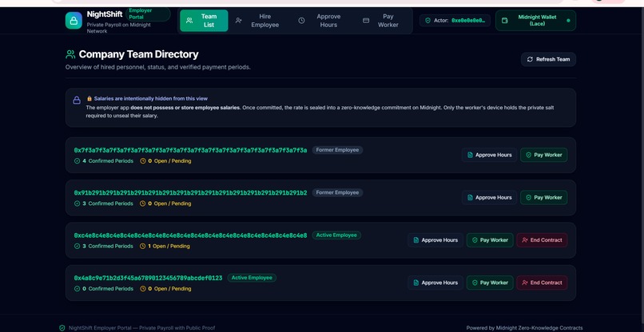Click document icon in 0xc4e8c4e8 Approve Hours button
This screenshot has height=332, width=644.
coord(416,240)
